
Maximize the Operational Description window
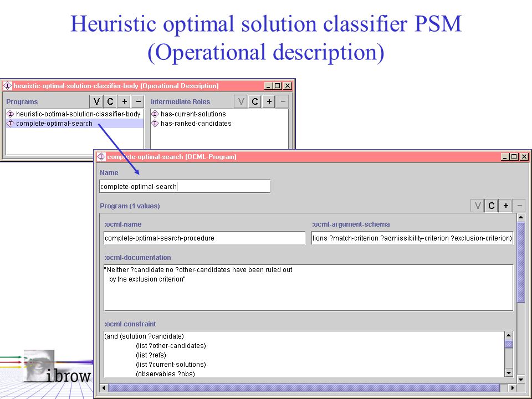(x=278, y=86)
